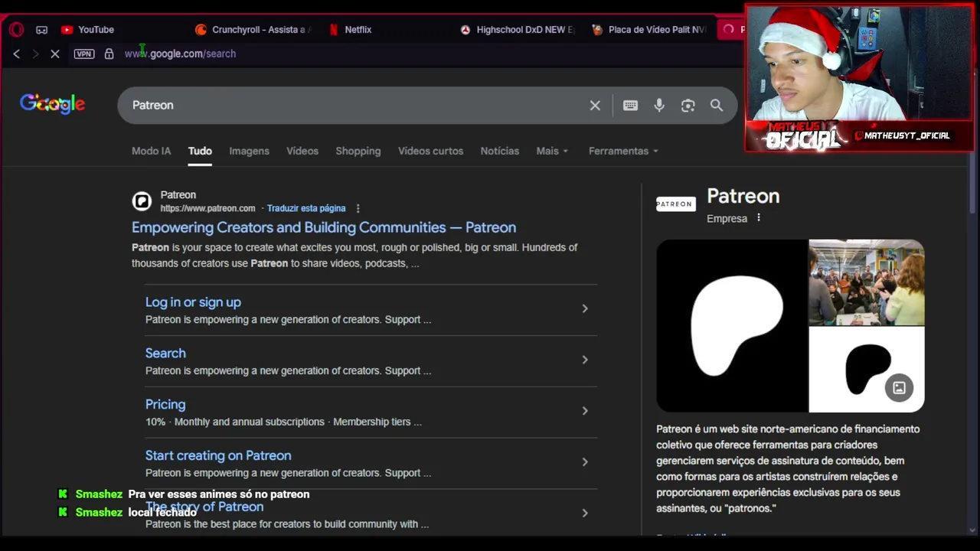
Task: Open the office crowd photo thumbnail
Action: 867,282
